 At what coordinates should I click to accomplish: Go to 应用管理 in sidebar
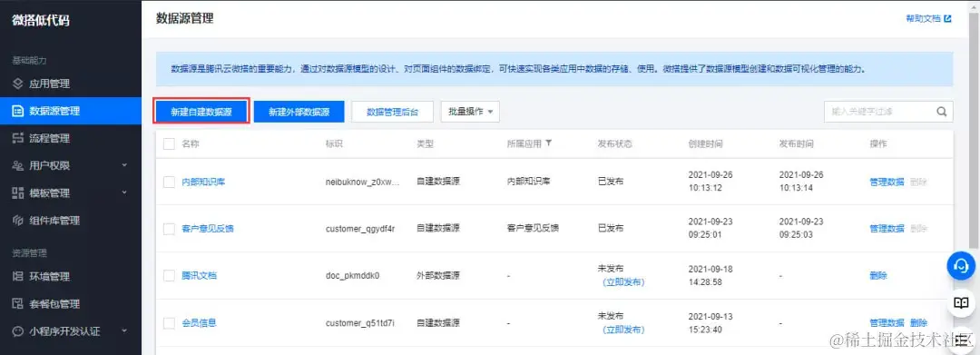click(71, 84)
